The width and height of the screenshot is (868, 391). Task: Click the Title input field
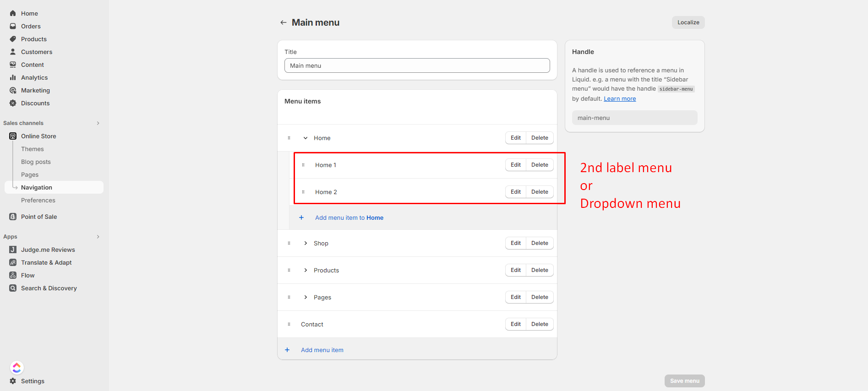[417, 65]
